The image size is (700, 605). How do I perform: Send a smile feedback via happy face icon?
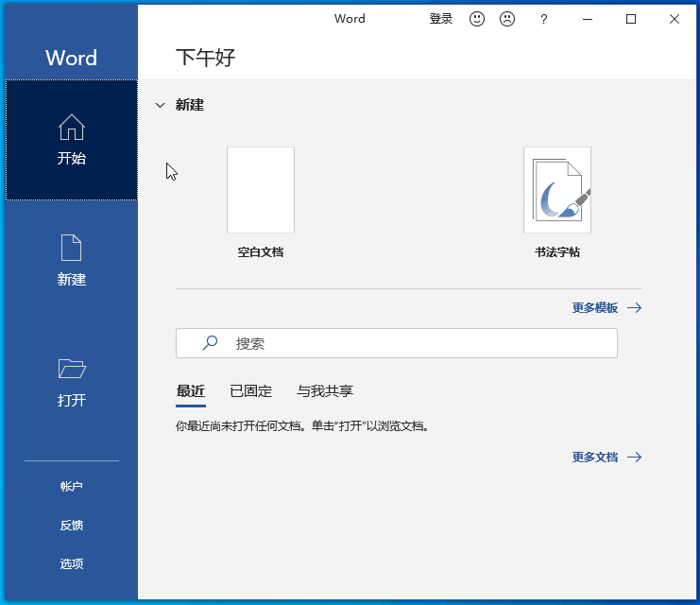(477, 19)
